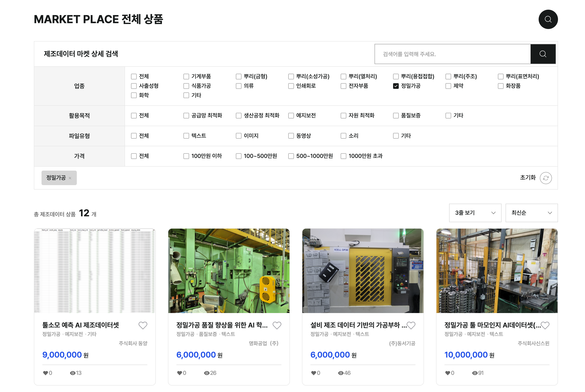Like the 툴소모 예측 AI 제조데이터셋 item
585x392 pixels.
(x=143, y=325)
